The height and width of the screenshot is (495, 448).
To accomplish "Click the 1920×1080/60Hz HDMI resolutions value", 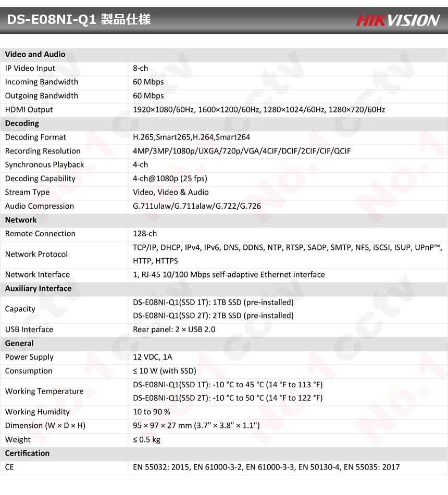I will [x=259, y=109].
